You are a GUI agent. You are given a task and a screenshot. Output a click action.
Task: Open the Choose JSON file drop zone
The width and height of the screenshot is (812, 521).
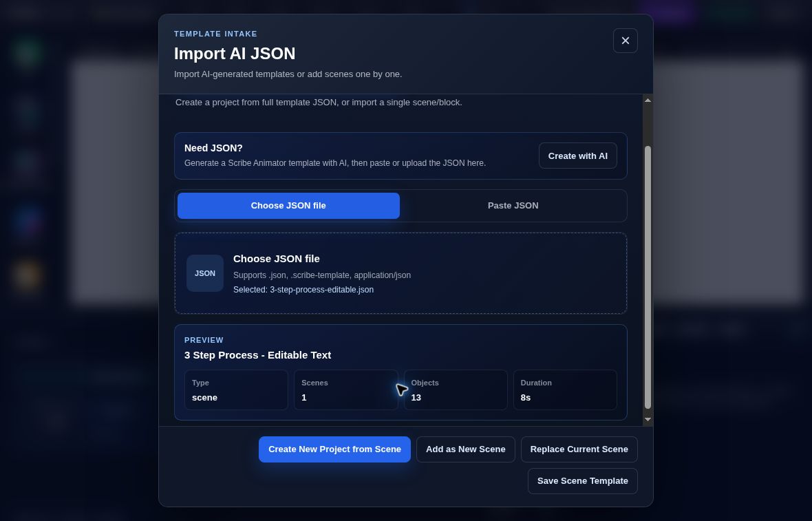[x=400, y=273]
